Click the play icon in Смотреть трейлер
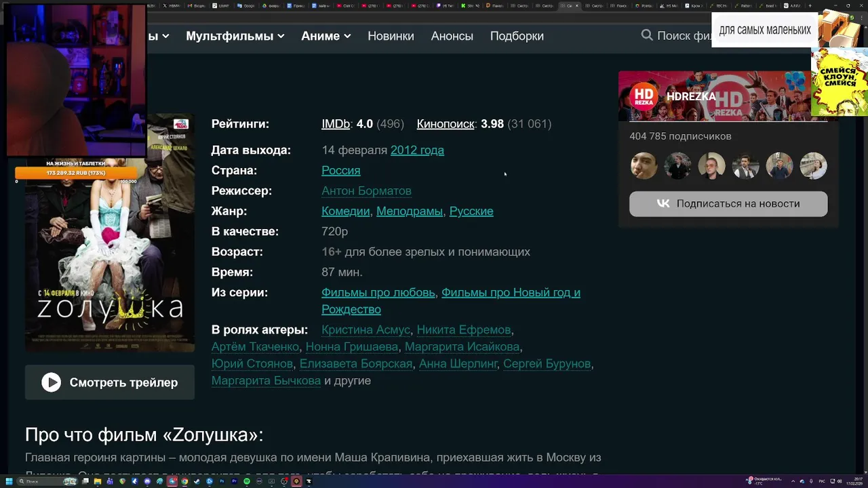868x488 pixels. coord(51,383)
